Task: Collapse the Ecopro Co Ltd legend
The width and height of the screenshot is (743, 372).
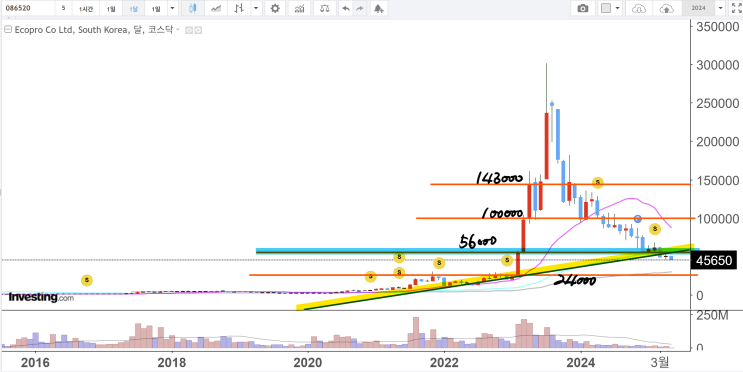Action: point(7,29)
